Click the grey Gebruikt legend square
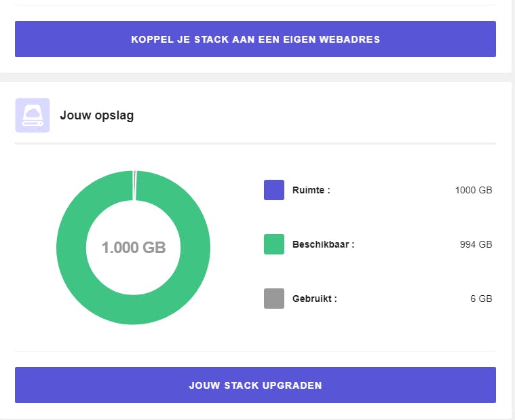Image resolution: width=515 pixels, height=420 pixels. tap(273, 299)
